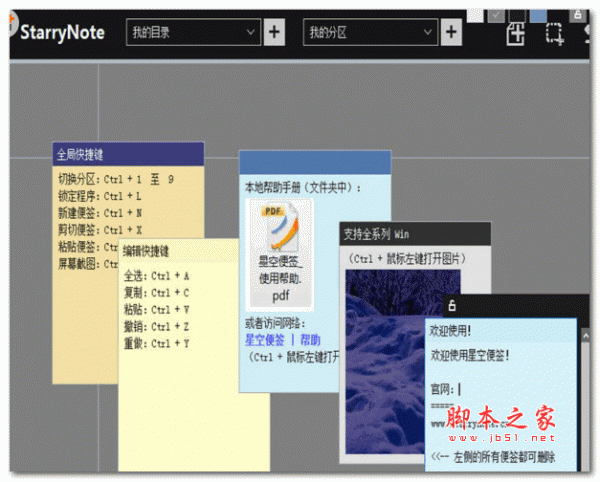
Task: Pick the white theme color swatch
Action: pyautogui.click(x=475, y=16)
